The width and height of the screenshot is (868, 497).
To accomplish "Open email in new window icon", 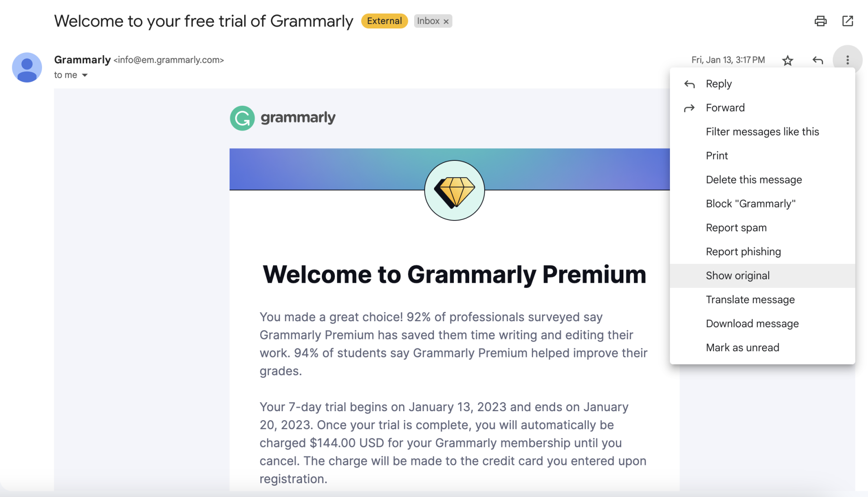I will (x=848, y=21).
